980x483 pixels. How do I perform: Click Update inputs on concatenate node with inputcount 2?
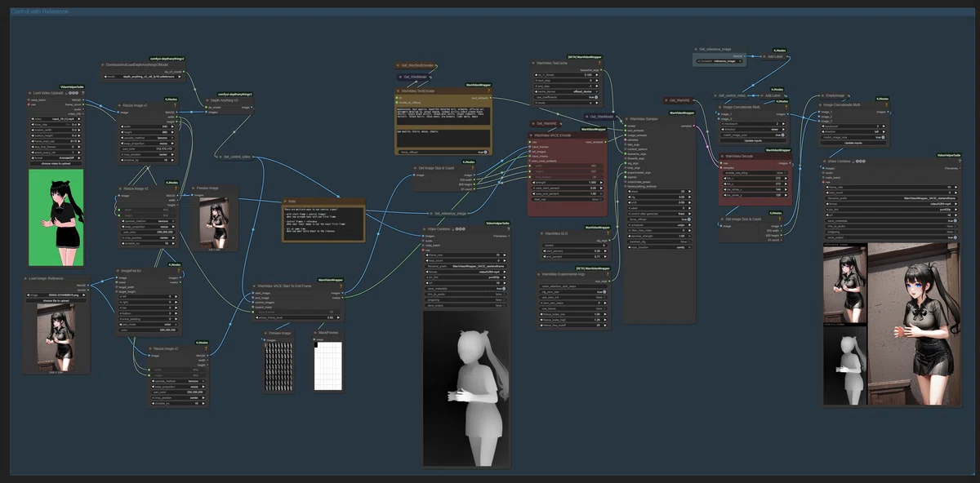(x=753, y=140)
